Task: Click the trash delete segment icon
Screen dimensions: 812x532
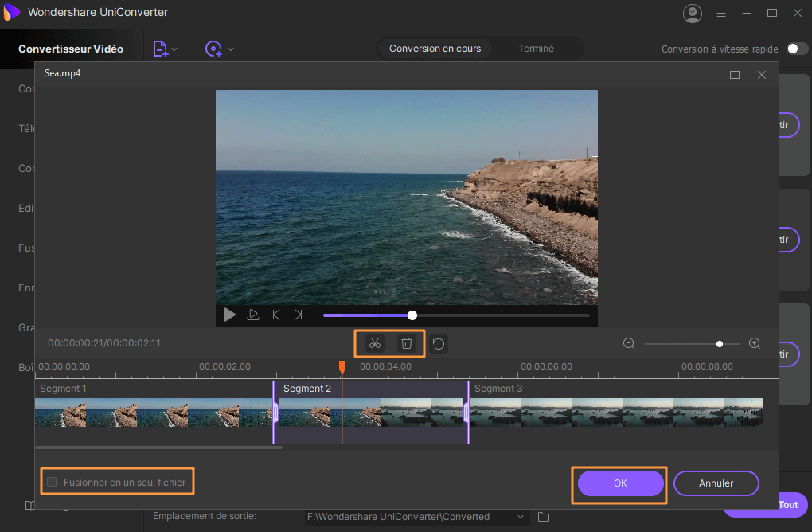Action: coord(407,344)
